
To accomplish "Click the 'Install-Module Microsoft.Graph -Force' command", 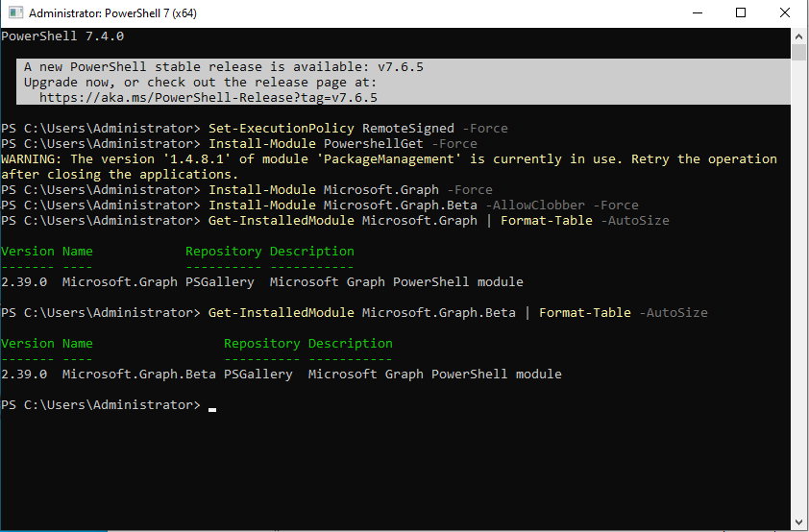I will point(351,190).
